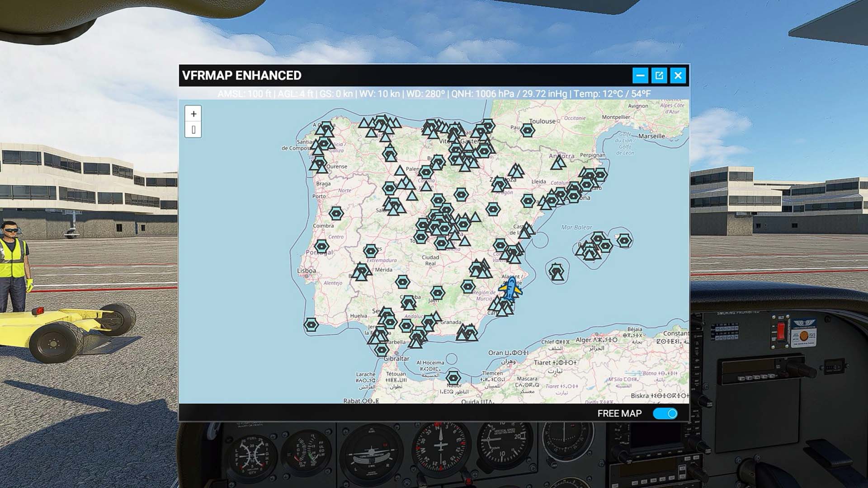Screen dimensions: 868x488
Task: Select the airport hexagon north of Coimbra
Action: (x=336, y=213)
